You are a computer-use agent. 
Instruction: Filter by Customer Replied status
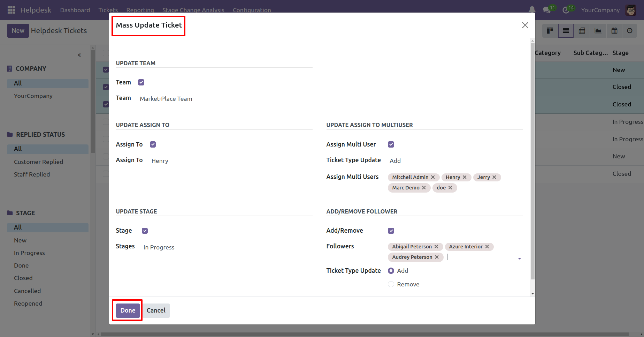tap(39, 162)
